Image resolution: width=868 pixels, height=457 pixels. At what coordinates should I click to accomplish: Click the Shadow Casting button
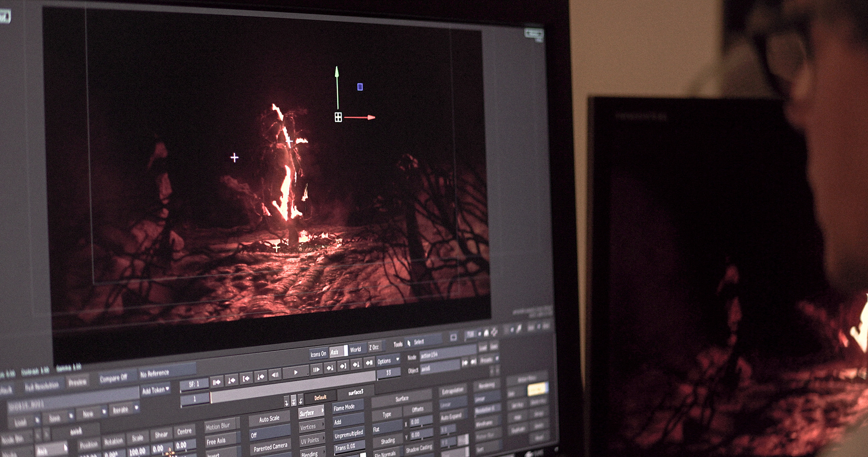[419, 449]
